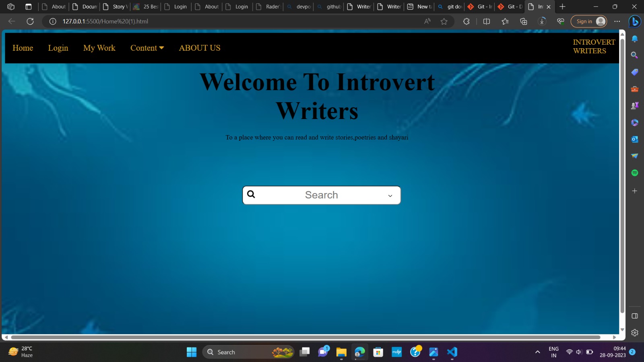This screenshot has width=644, height=362.
Task: Open the Login link in the navbar
Action: point(58,48)
